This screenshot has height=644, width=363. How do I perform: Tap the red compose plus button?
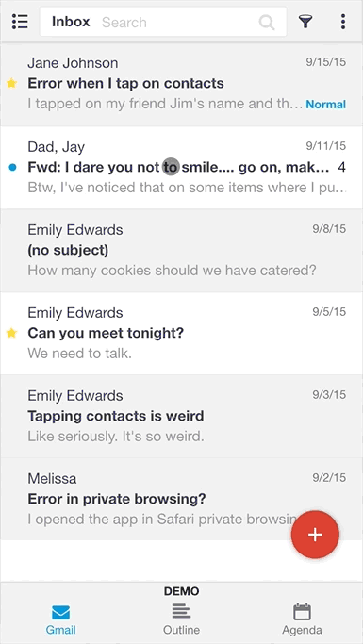coord(315,535)
